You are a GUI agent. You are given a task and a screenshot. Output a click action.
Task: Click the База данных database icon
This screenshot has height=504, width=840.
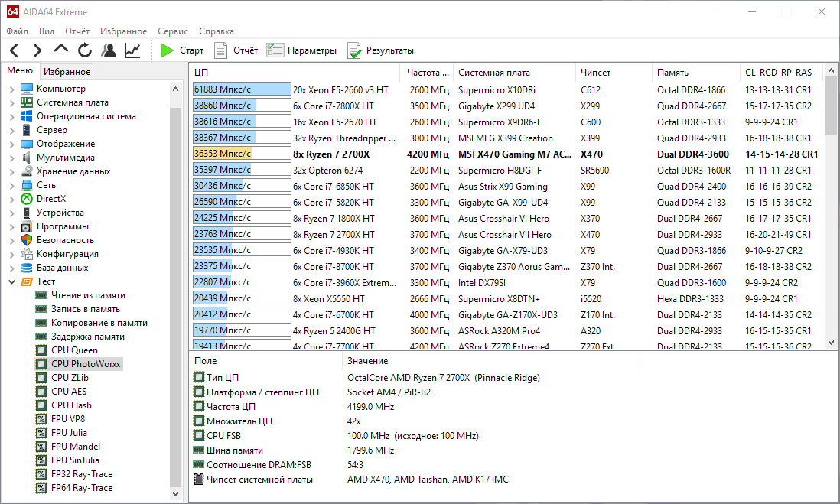[x=27, y=268]
